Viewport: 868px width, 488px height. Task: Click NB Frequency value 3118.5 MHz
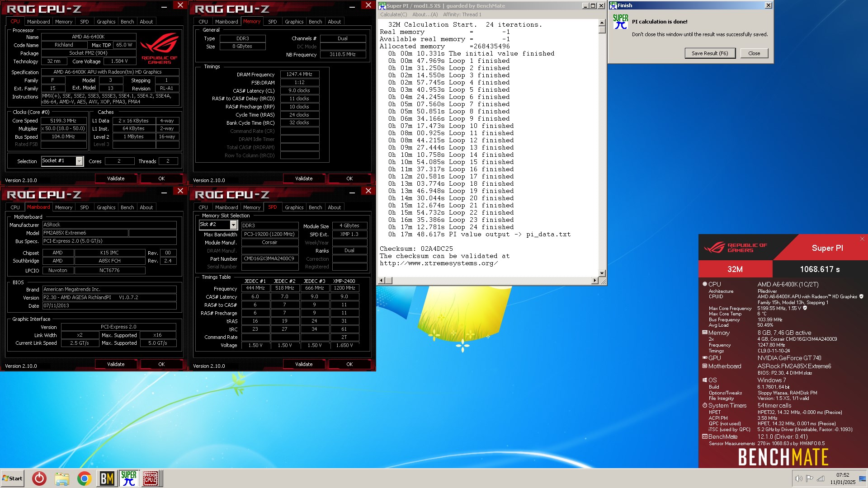click(343, 54)
